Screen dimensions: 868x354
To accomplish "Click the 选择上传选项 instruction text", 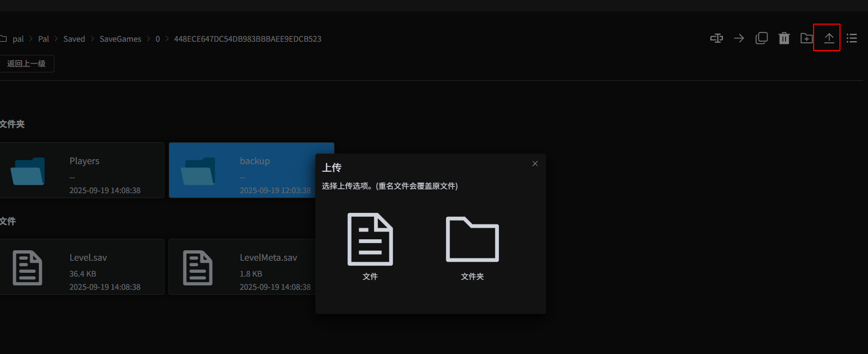I will coord(390,186).
